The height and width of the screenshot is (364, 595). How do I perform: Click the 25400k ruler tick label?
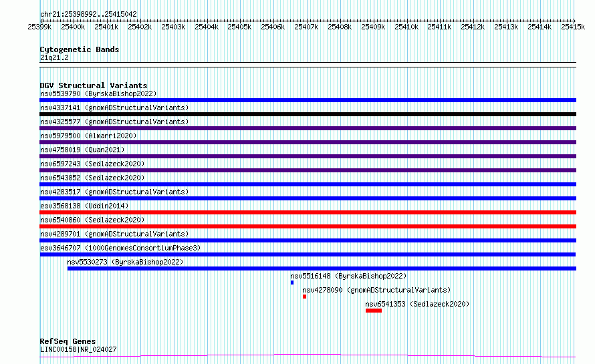coord(73,27)
